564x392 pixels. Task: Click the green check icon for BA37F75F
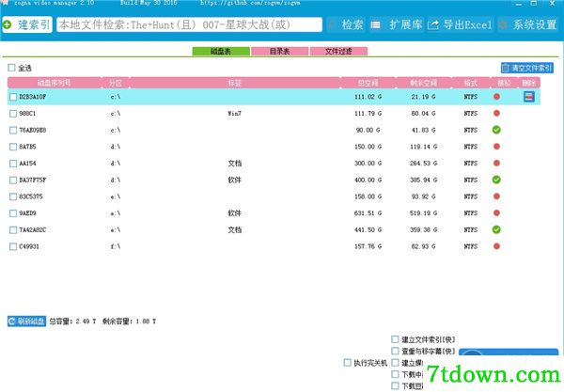(496, 180)
